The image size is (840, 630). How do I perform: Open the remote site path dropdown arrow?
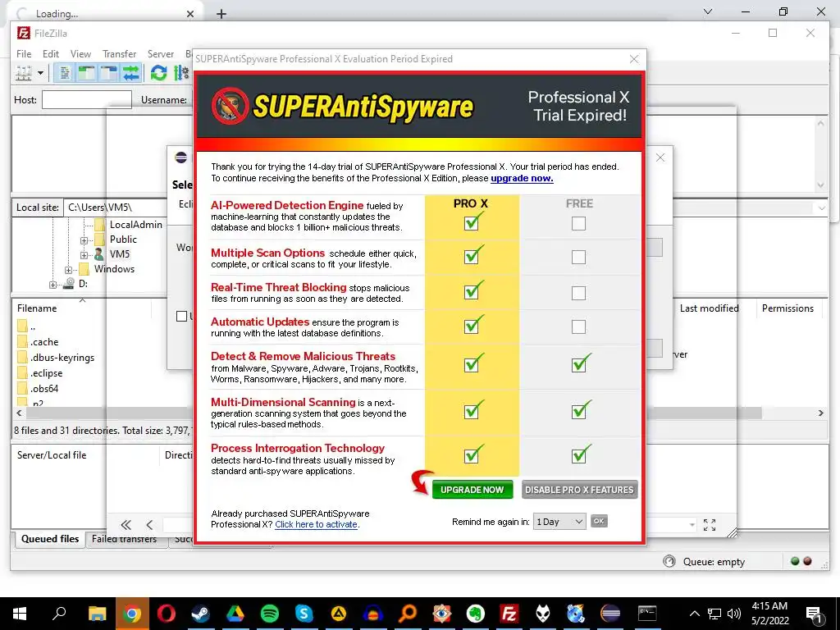pos(822,208)
